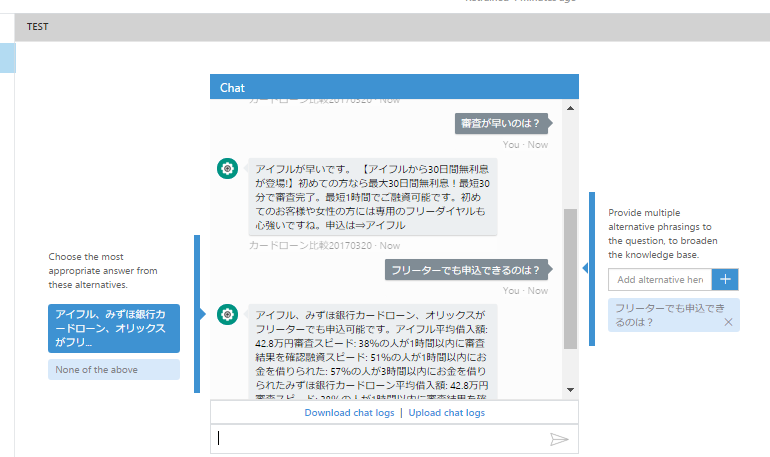Remove the alternative phrasing フリーターでも申込できるのは？ with X
Image resolution: width=770 pixels, height=457 pixels.
(728, 322)
